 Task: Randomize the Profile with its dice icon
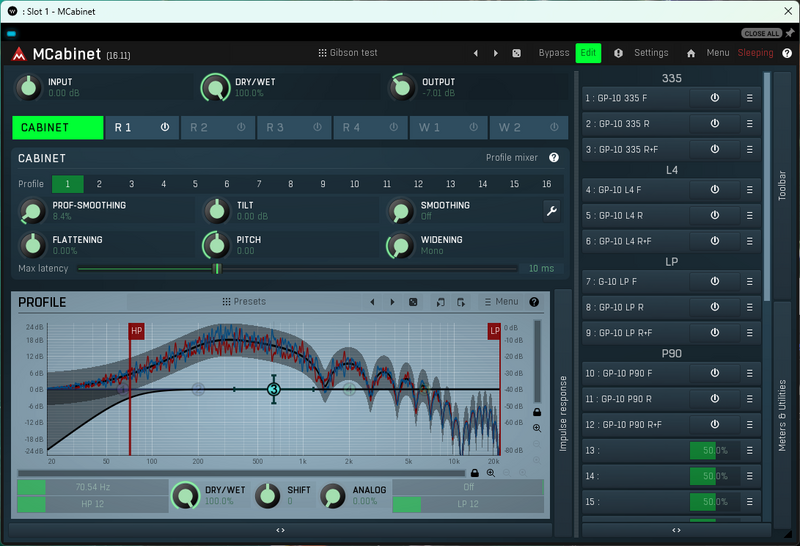(413, 302)
